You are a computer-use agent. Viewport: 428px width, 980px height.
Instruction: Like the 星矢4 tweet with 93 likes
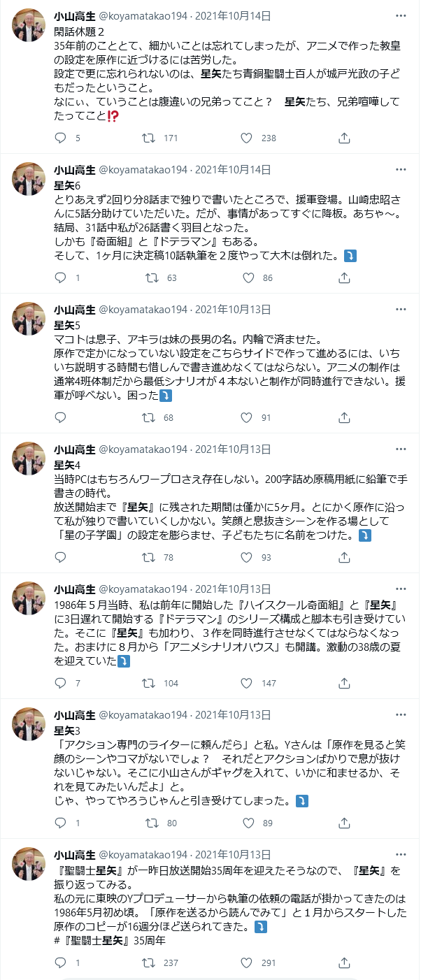click(x=248, y=558)
